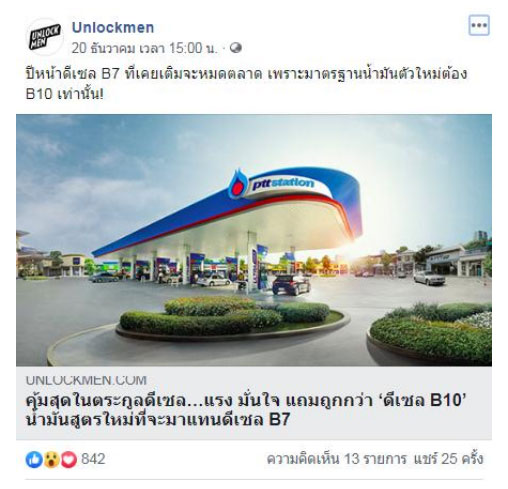The height and width of the screenshot is (489, 508).
Task: Click the caption line B10 เท่านั้น!
Action: tap(65, 95)
